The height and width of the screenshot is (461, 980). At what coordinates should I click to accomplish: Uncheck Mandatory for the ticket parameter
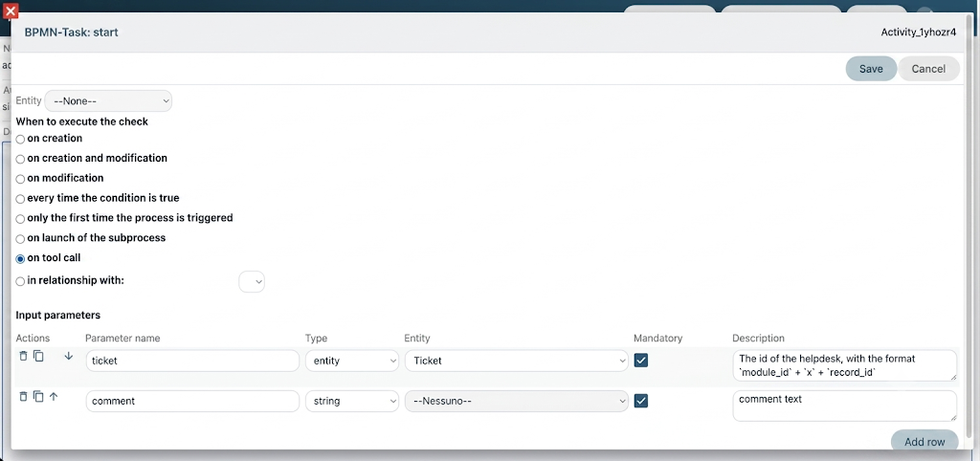[640, 361]
